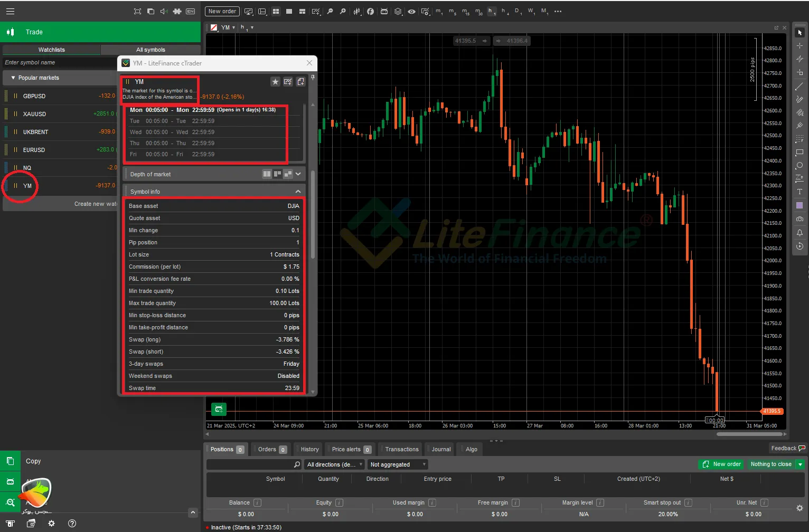Screen dimensions: 809x532
Task: Open chart settings gear icon on toolbar
Action: coord(426,11)
